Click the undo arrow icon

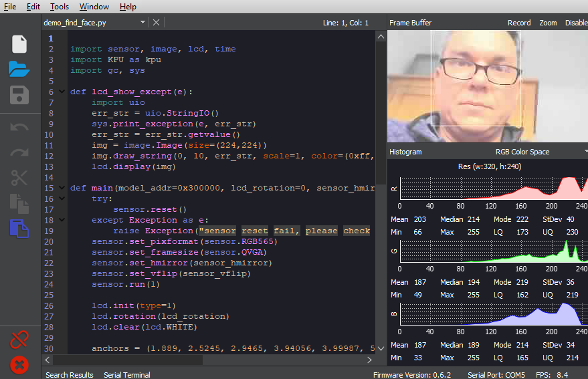[x=19, y=127]
